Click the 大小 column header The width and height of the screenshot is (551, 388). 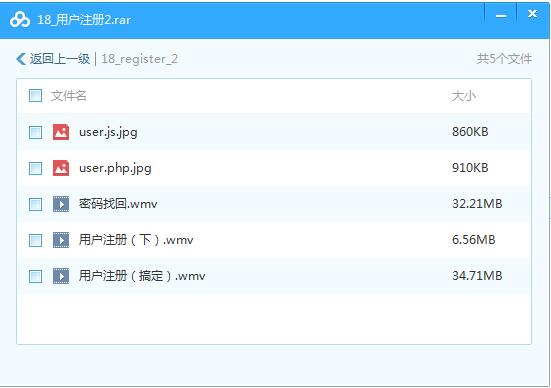pos(464,96)
